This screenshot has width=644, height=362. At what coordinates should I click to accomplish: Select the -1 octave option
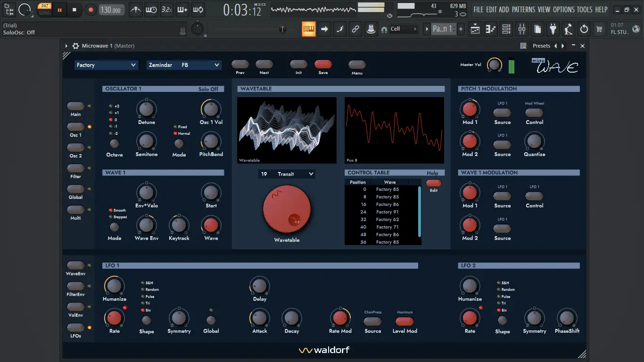pos(113,126)
